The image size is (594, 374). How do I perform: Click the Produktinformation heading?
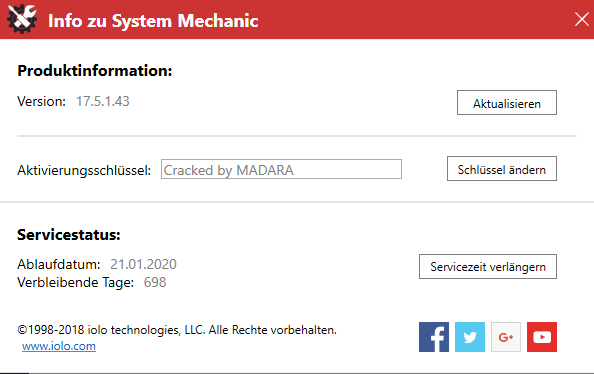(x=95, y=71)
